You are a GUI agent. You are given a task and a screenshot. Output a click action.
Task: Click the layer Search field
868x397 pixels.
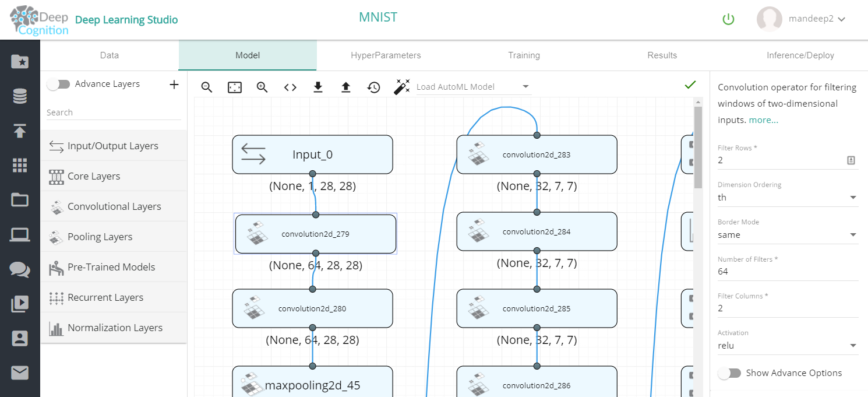114,113
